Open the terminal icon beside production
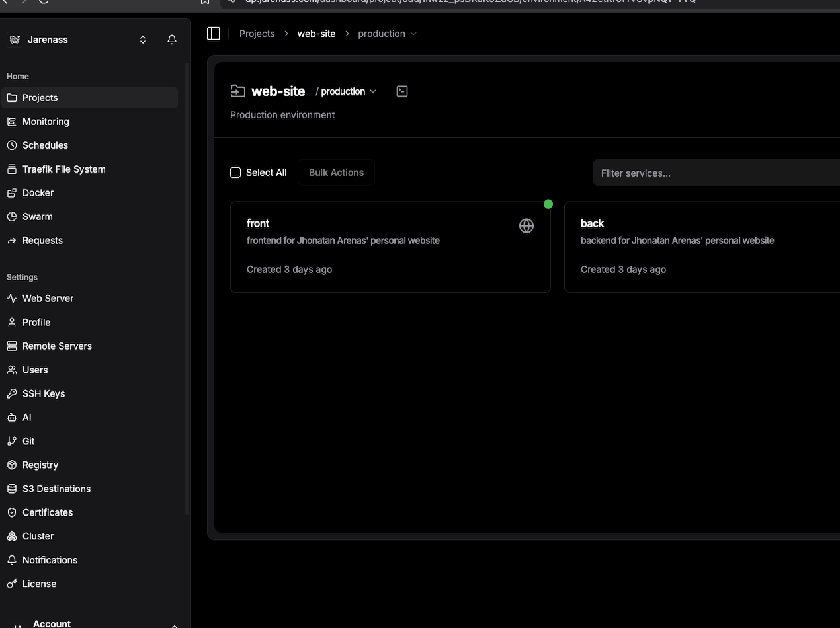The image size is (840, 628). [402, 91]
